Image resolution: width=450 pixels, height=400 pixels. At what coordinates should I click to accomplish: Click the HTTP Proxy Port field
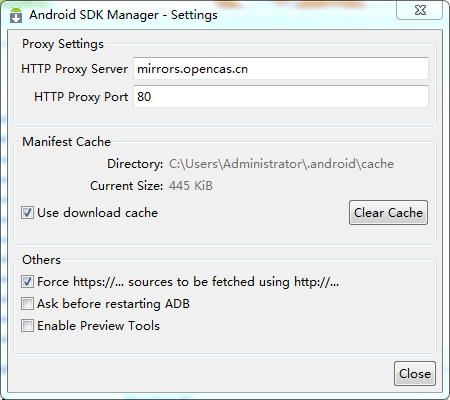pyautogui.click(x=281, y=97)
